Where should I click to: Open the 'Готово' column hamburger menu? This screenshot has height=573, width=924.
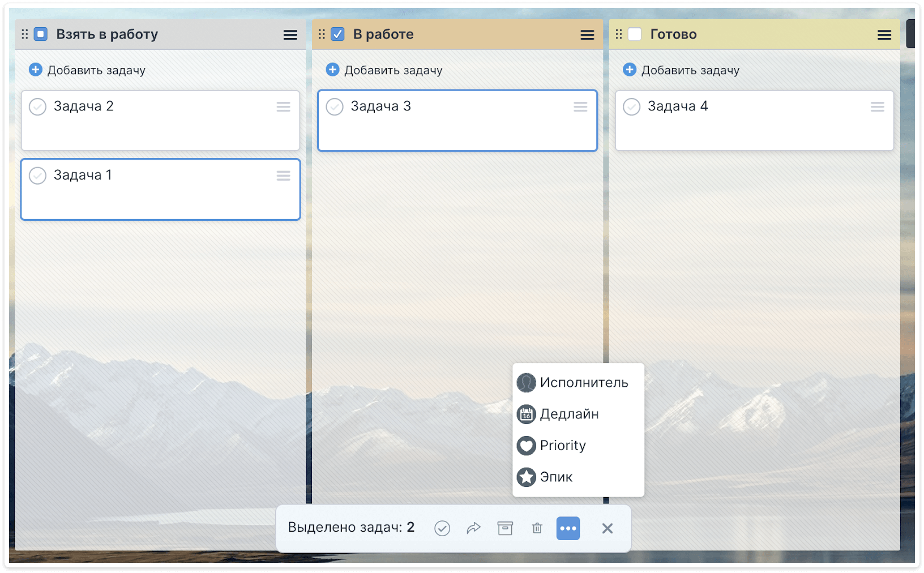click(x=884, y=35)
